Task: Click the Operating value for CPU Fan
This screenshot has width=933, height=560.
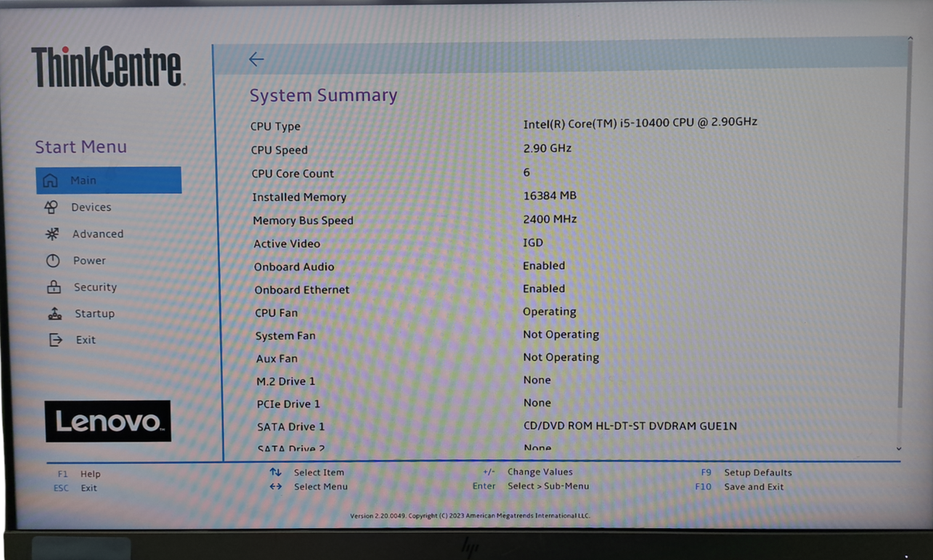Action: (x=549, y=312)
